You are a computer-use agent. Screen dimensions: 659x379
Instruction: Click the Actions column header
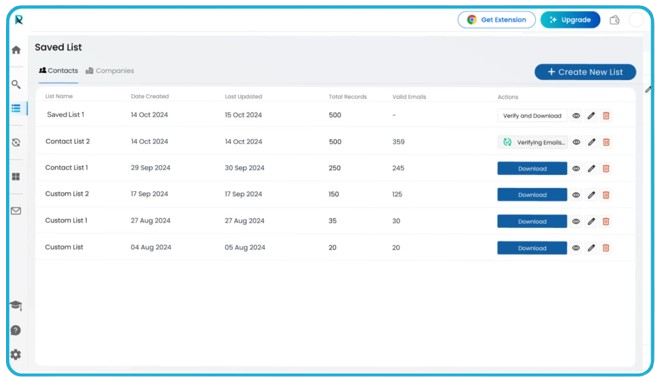point(508,97)
